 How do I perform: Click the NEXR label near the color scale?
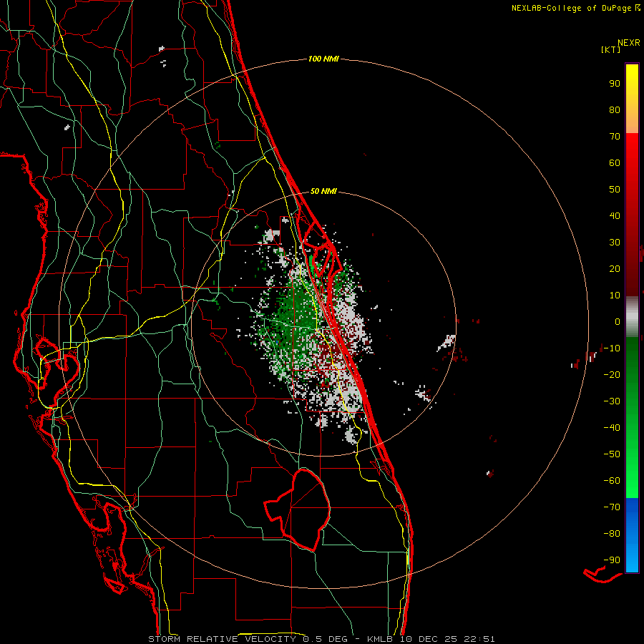point(629,42)
